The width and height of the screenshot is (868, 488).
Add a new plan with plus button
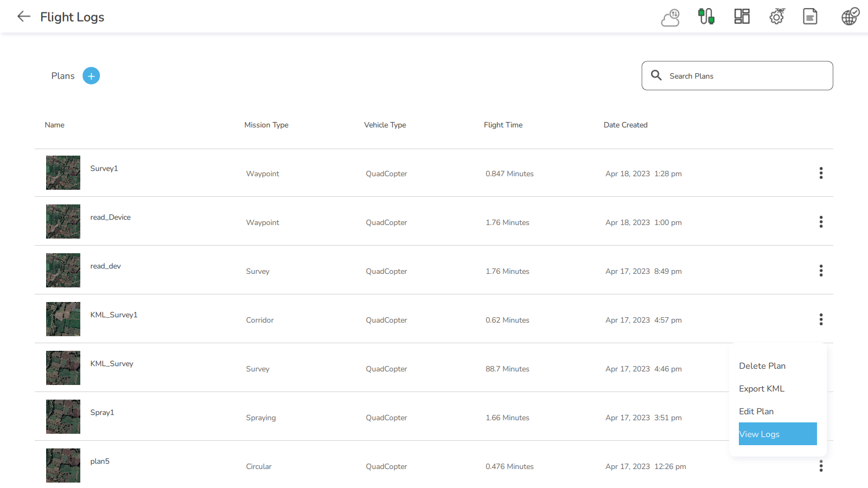pos(91,76)
